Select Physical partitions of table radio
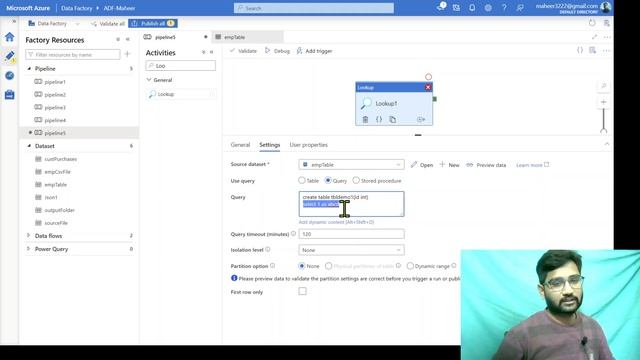This screenshot has width=640, height=360. (328, 266)
